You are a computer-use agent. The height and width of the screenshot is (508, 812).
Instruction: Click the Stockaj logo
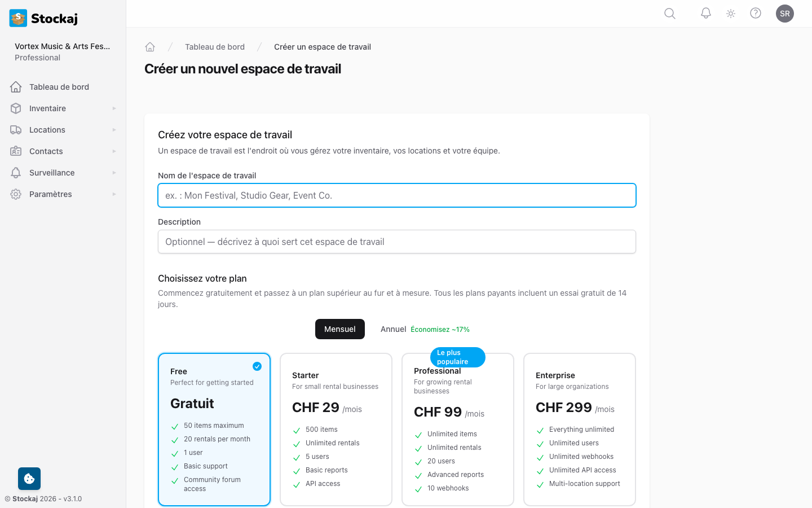[x=44, y=18]
